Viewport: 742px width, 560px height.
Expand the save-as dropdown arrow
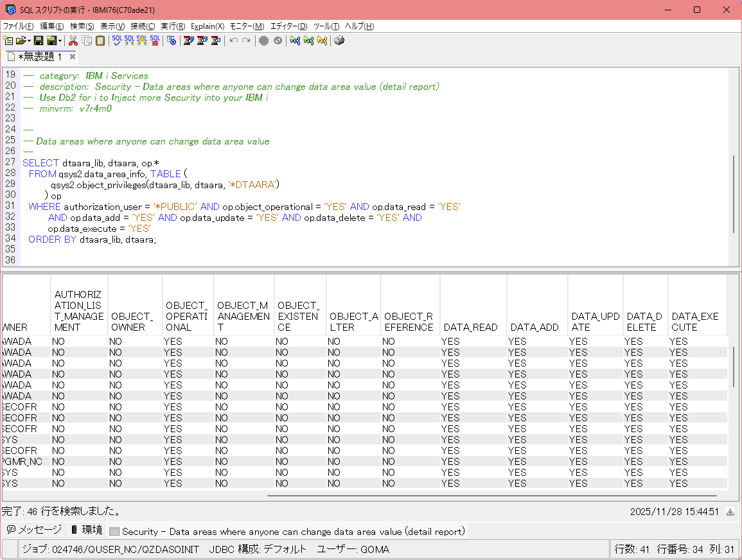pyautogui.click(x=60, y=40)
